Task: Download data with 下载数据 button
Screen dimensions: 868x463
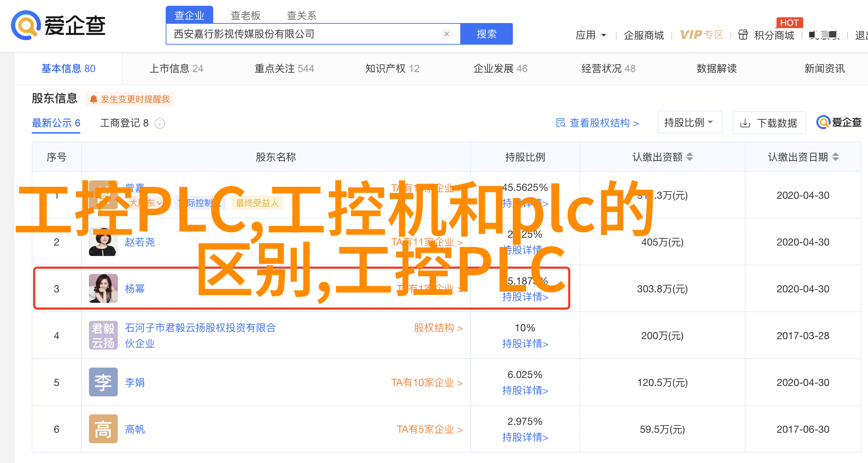Action: [x=769, y=123]
